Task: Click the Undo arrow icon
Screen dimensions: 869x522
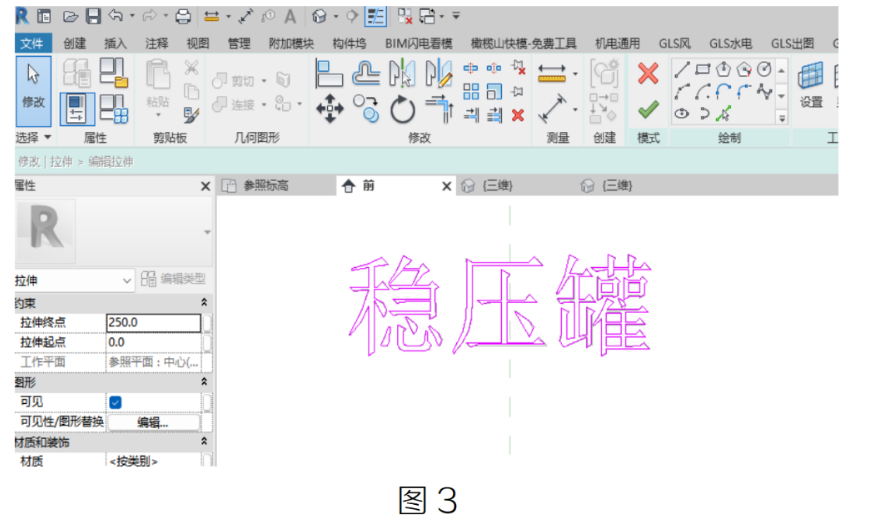Action: click(115, 16)
